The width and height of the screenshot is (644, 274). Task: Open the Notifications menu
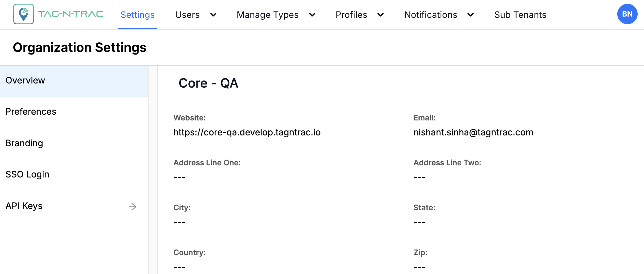click(430, 15)
